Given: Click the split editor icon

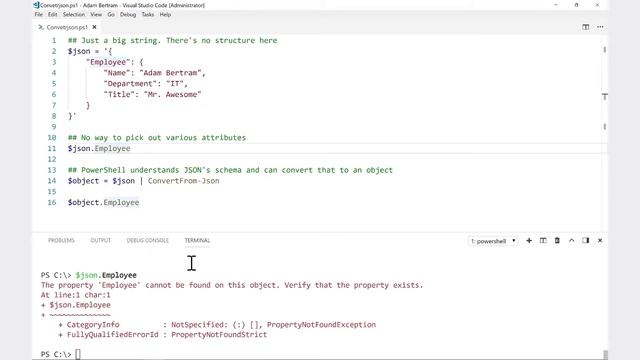Looking at the screenshot, I should (586, 27).
